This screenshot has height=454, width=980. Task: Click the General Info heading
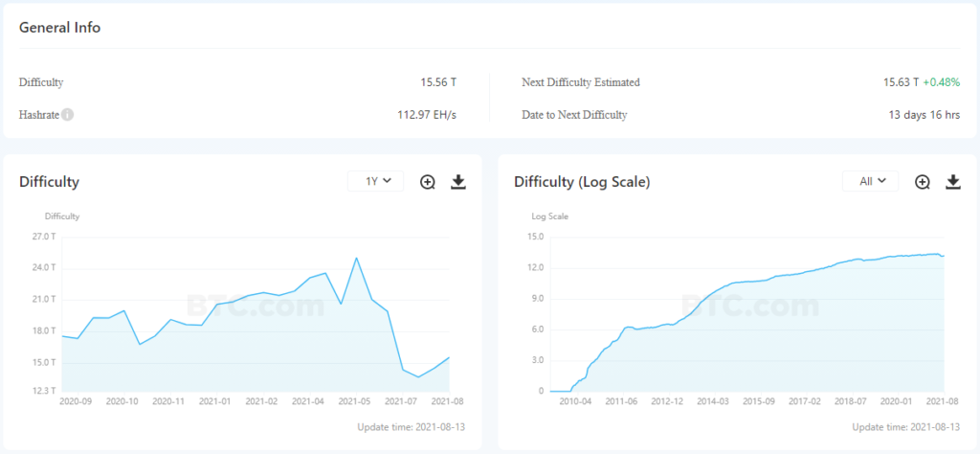59,28
